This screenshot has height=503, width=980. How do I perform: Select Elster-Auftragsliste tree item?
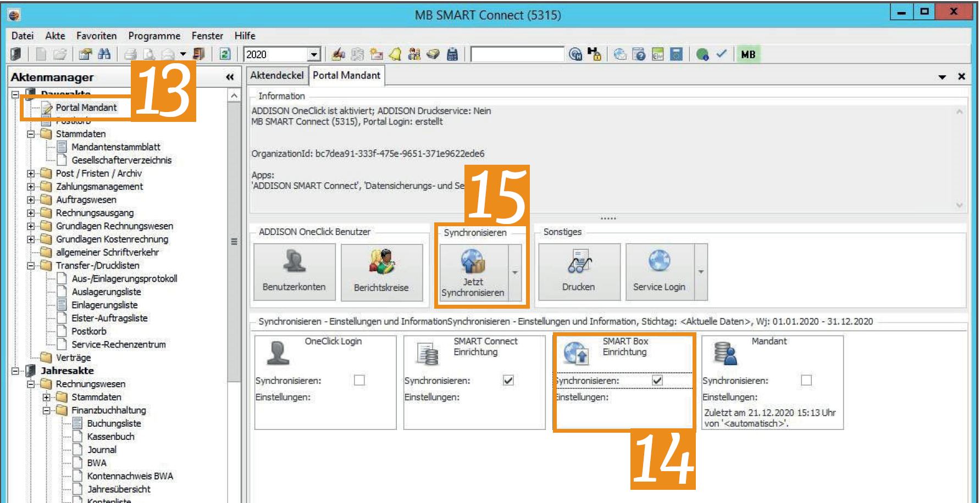click(109, 318)
